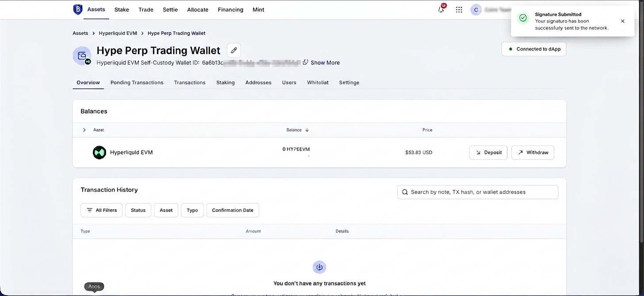Dismiss the Signature Submitted notification

(x=623, y=21)
